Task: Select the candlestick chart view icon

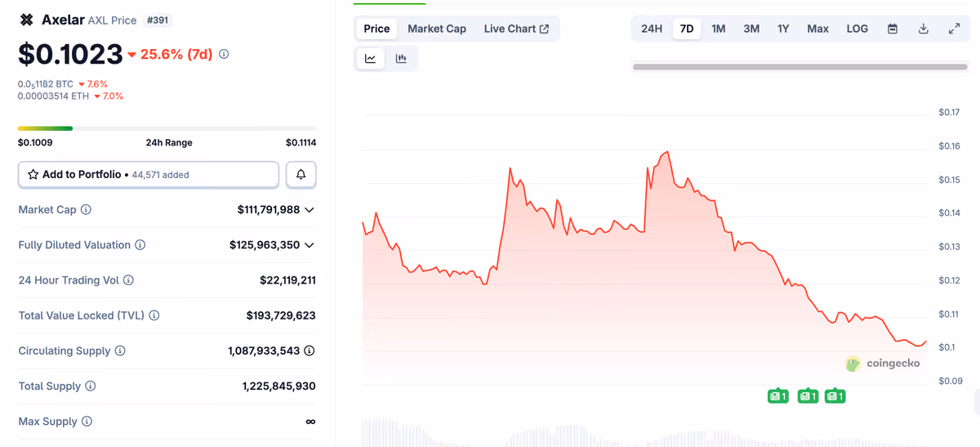Action: tap(401, 58)
